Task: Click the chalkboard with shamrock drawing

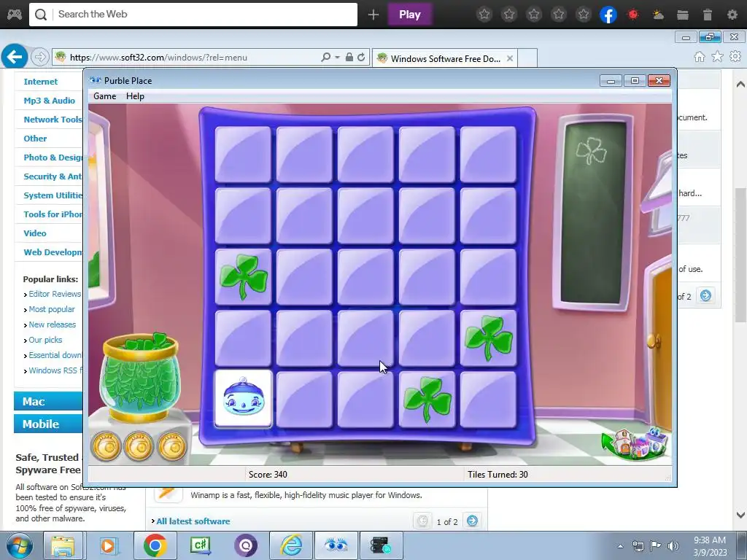Action: (x=594, y=212)
